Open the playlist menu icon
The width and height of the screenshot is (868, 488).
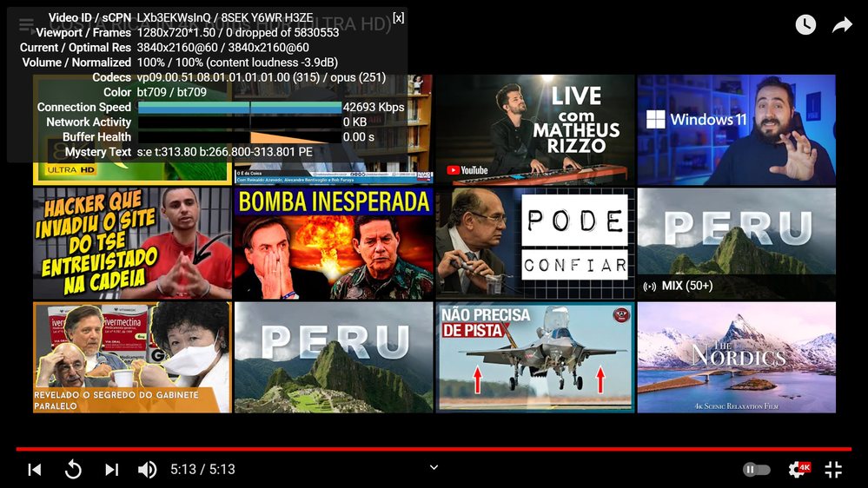26,24
